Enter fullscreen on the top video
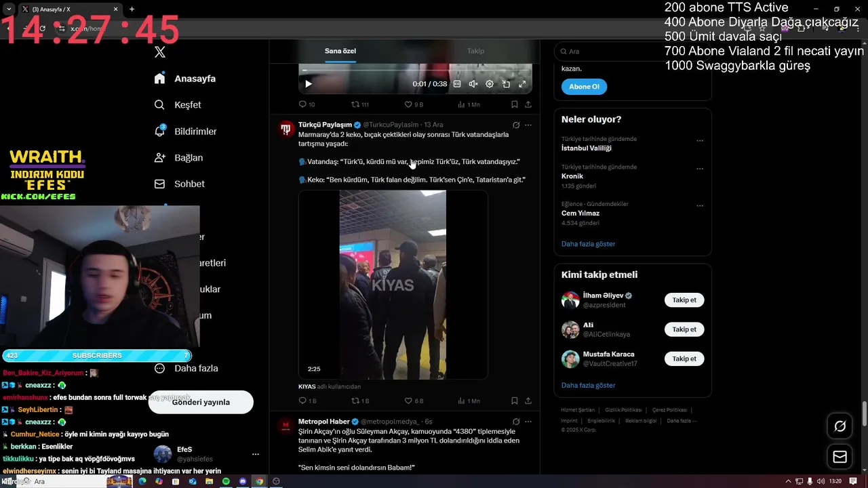This screenshot has width=868, height=488. coord(522,84)
